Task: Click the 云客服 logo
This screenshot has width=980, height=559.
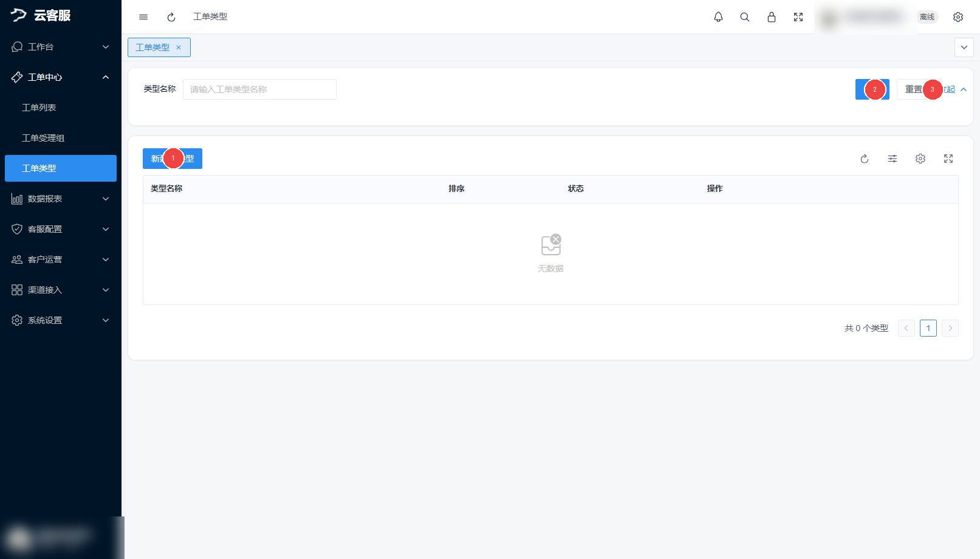Action: [41, 15]
